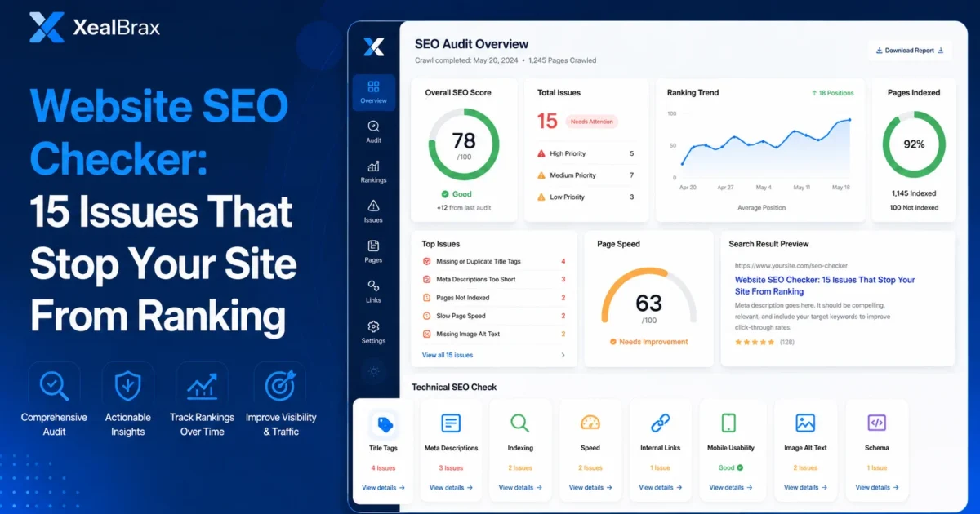Open Slow Page Speed issue row

coord(494,316)
